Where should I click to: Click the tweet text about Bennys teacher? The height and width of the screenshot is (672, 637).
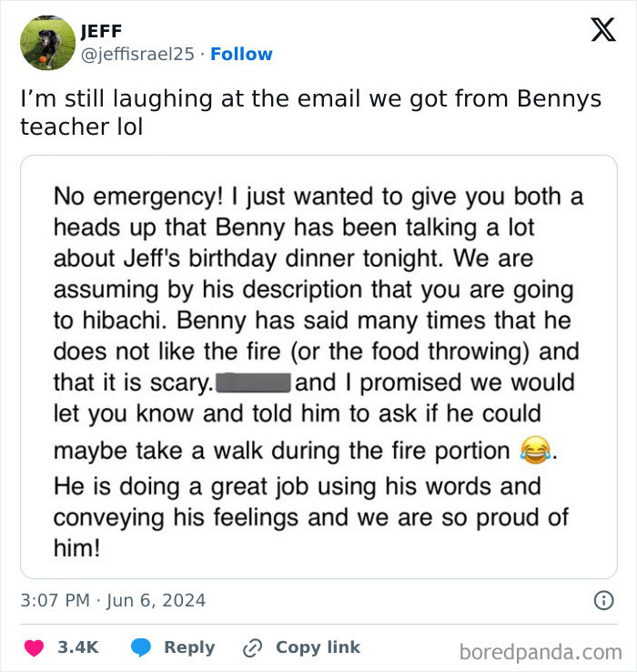tap(310, 112)
